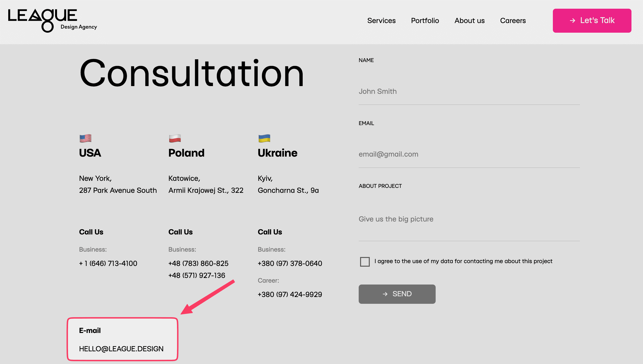Click the USA flag icon

coord(85,138)
